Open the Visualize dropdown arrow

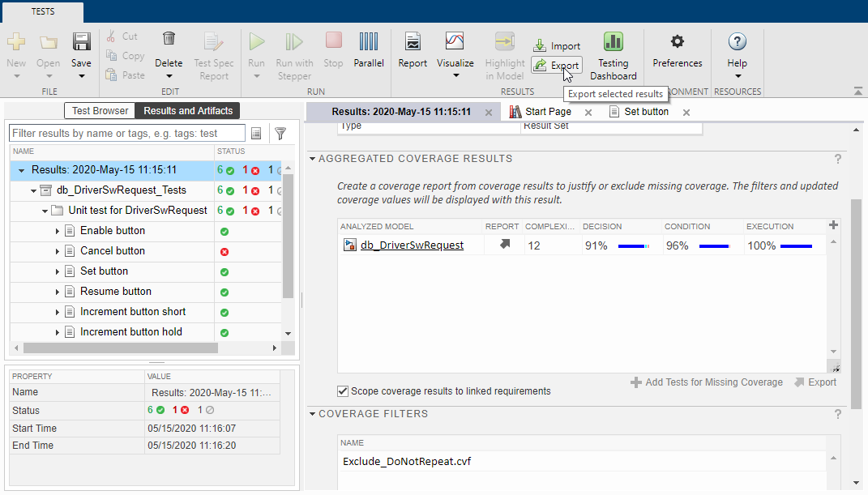tap(455, 76)
